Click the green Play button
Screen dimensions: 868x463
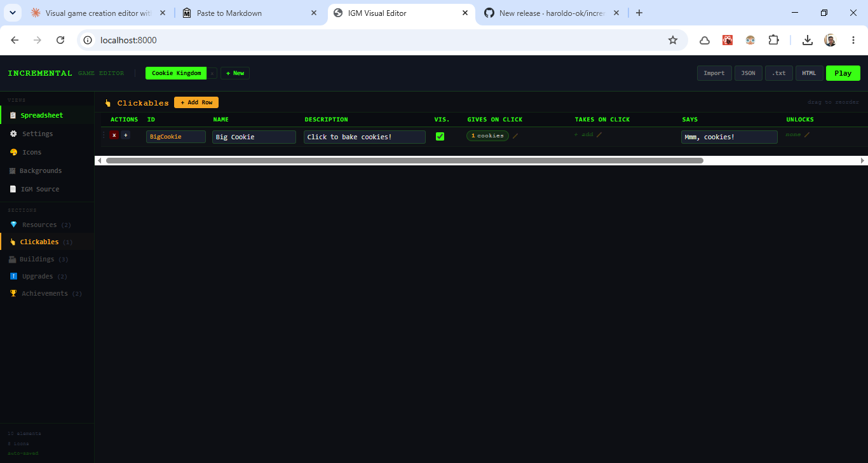coord(843,73)
